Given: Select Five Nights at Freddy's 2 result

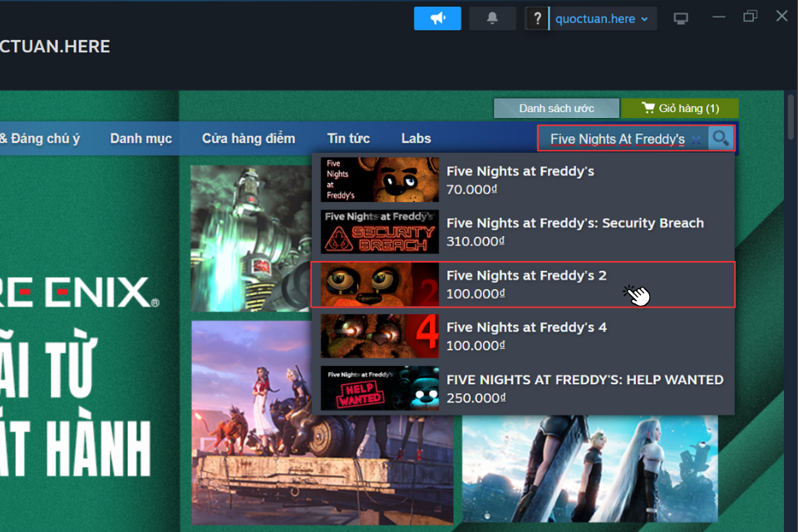Looking at the screenshot, I should coord(523,284).
